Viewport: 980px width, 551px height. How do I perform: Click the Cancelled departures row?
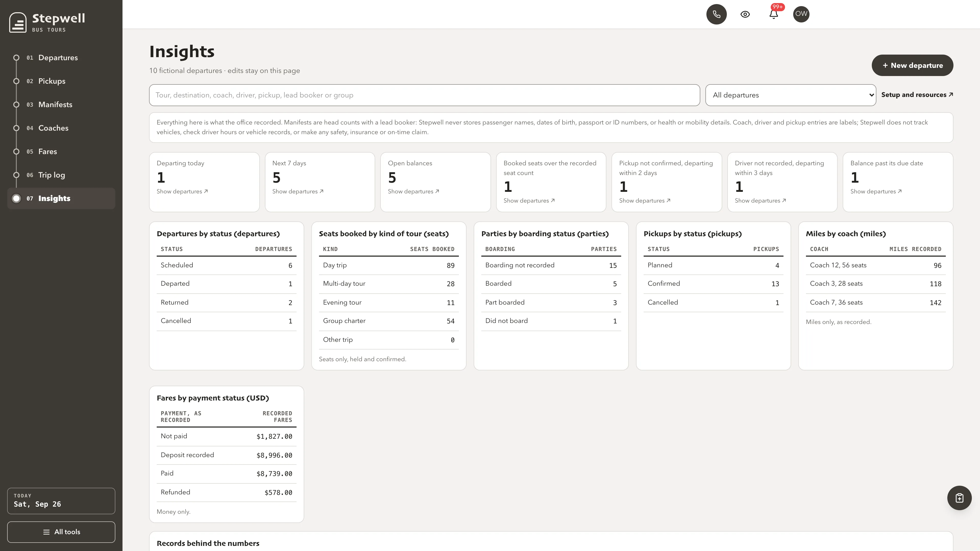tap(226, 321)
